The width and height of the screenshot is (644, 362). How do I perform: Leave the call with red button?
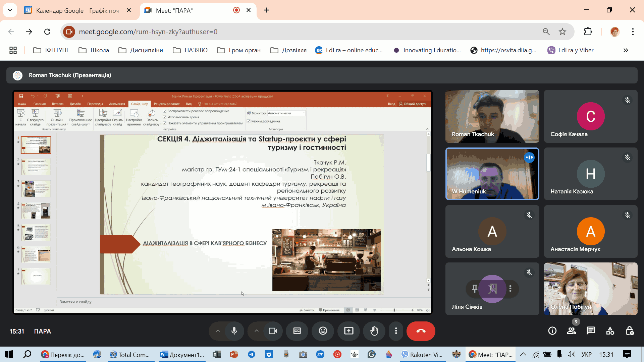coord(421,331)
